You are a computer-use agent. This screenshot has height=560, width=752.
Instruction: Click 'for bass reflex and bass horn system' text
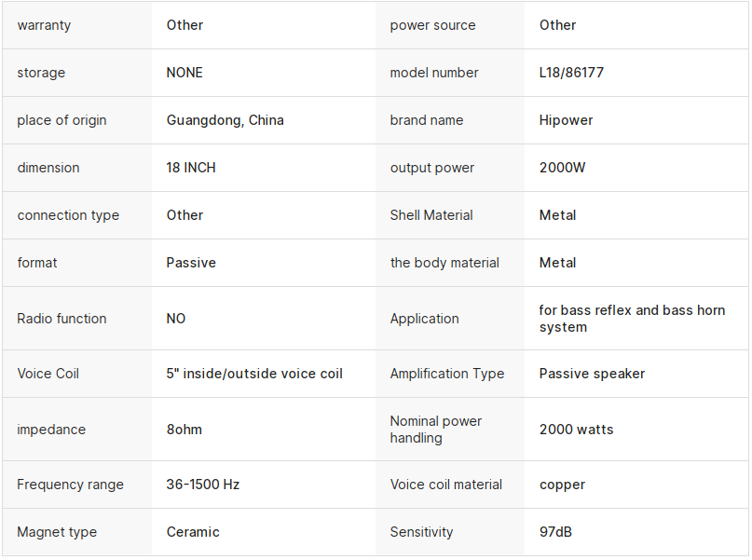pyautogui.click(x=631, y=319)
